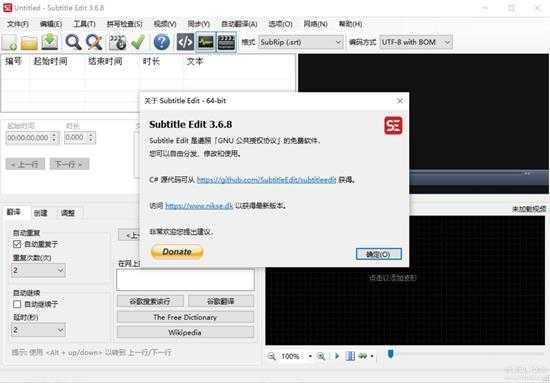Close the About Subtitle Edit dialog
The image size is (550, 383).
(400, 101)
